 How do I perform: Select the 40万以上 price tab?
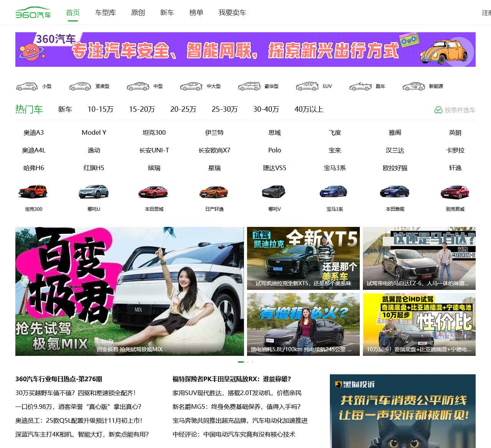[x=309, y=109]
